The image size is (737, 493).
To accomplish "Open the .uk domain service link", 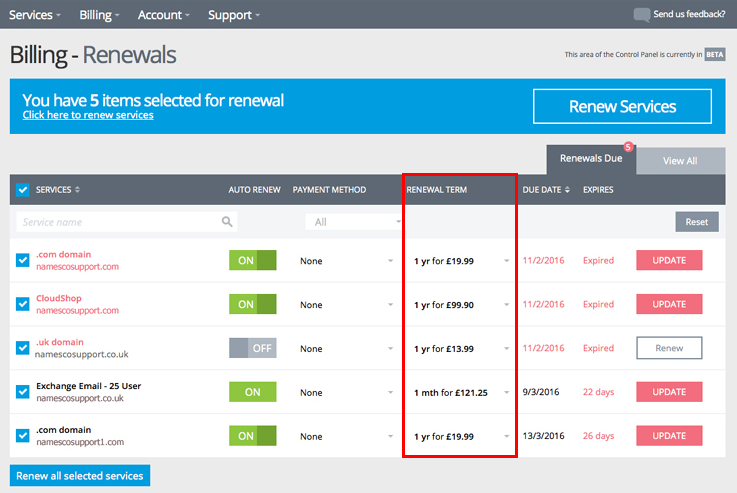I will [60, 342].
